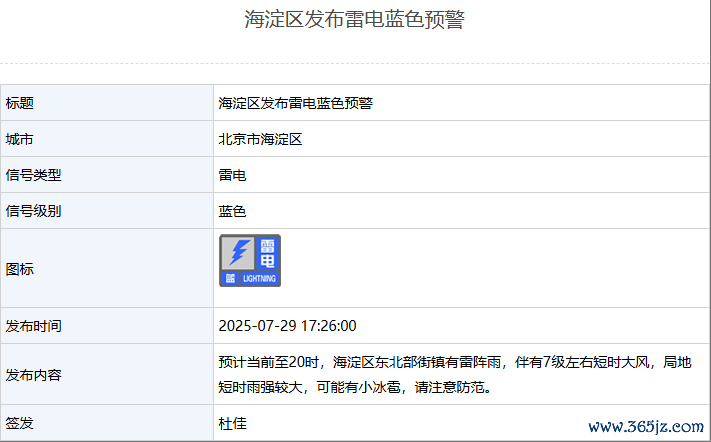This screenshot has width=711, height=442.
Task: Click the page heading 海淀区发布雷电蓝色预警
Action: point(355,19)
